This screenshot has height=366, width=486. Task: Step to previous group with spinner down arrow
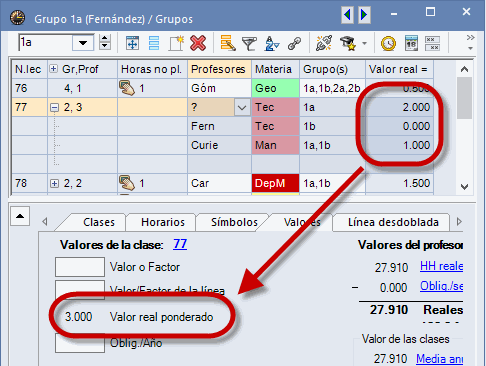click(105, 46)
